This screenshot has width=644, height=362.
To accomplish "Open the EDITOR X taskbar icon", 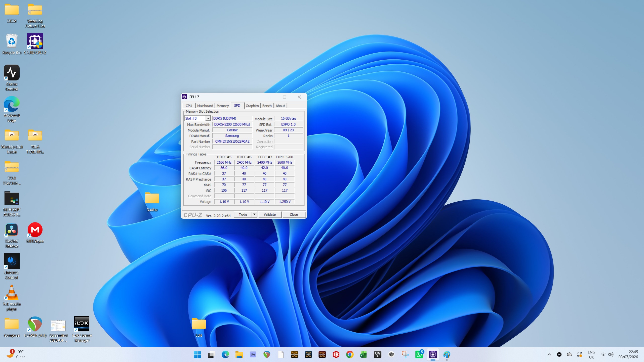I will pos(322,354).
